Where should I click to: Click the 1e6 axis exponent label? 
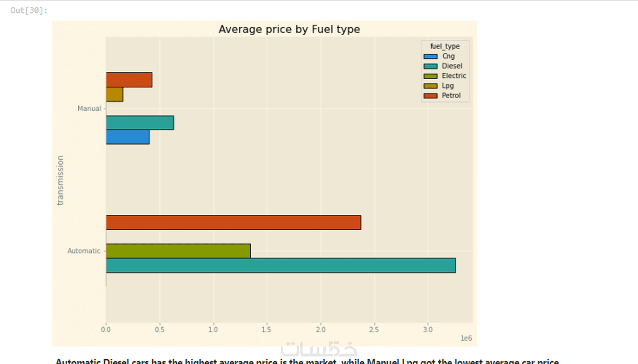point(466,338)
